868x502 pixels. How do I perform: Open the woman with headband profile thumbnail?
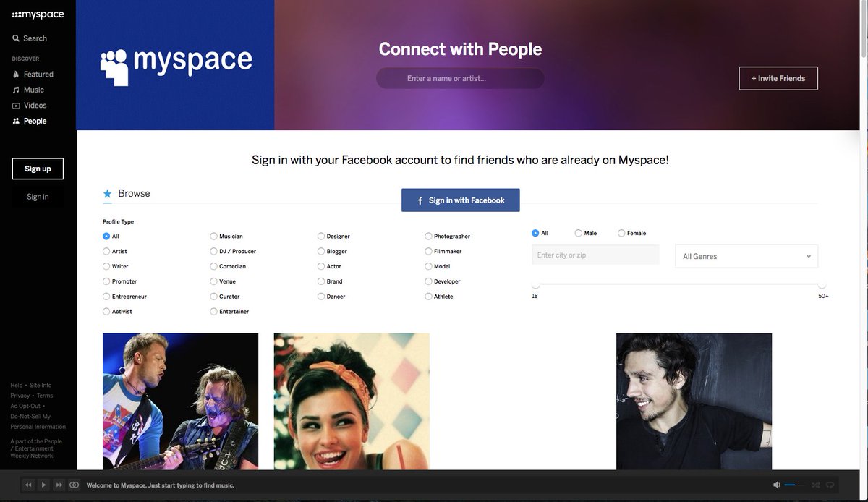pos(352,401)
